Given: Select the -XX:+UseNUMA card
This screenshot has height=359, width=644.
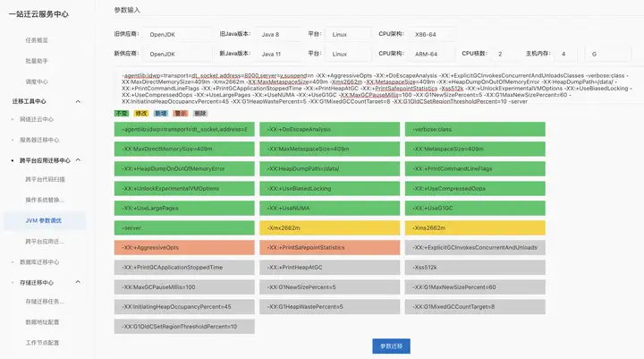Looking at the screenshot, I should (x=330, y=208).
